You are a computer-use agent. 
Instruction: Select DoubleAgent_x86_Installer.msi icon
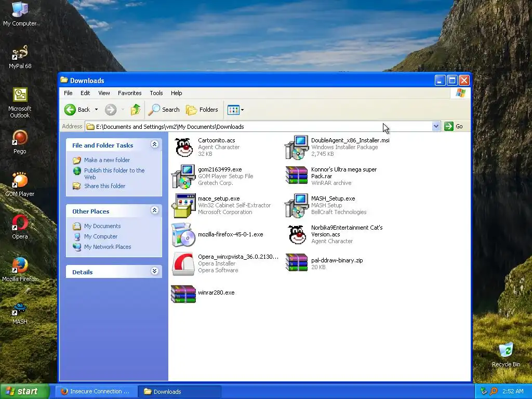[297, 147]
